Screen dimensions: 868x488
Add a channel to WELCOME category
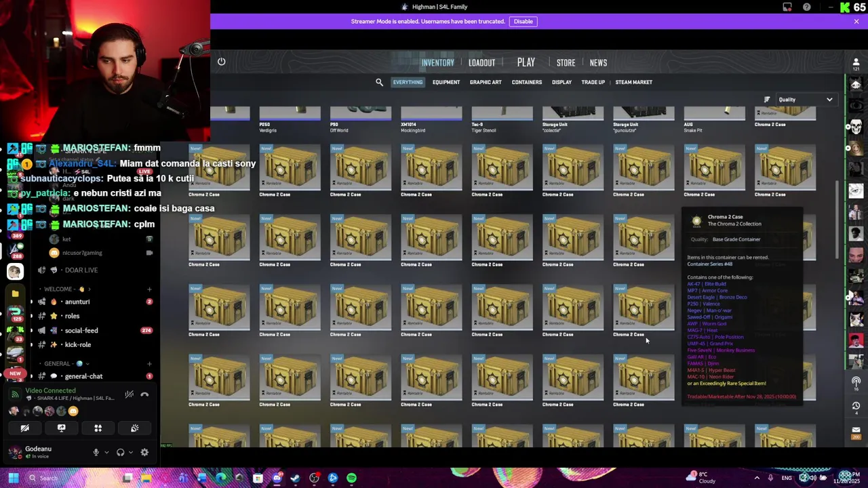149,289
